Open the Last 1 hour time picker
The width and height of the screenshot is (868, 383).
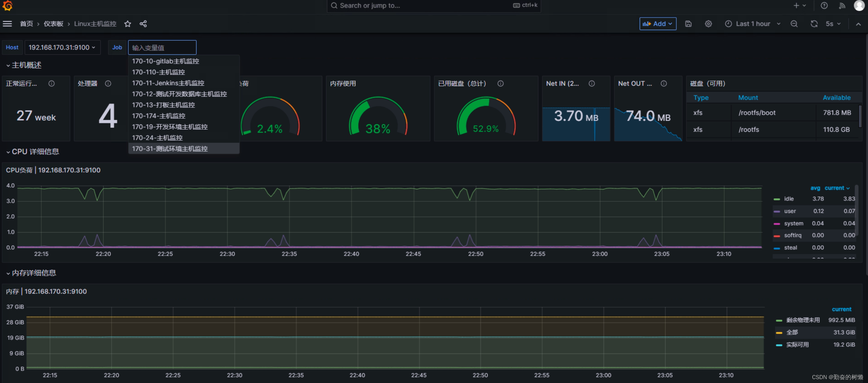point(752,23)
